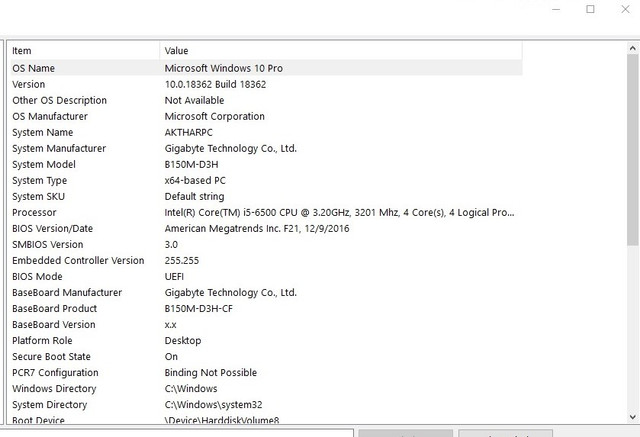Select value Microsoft Corporation

click(215, 116)
